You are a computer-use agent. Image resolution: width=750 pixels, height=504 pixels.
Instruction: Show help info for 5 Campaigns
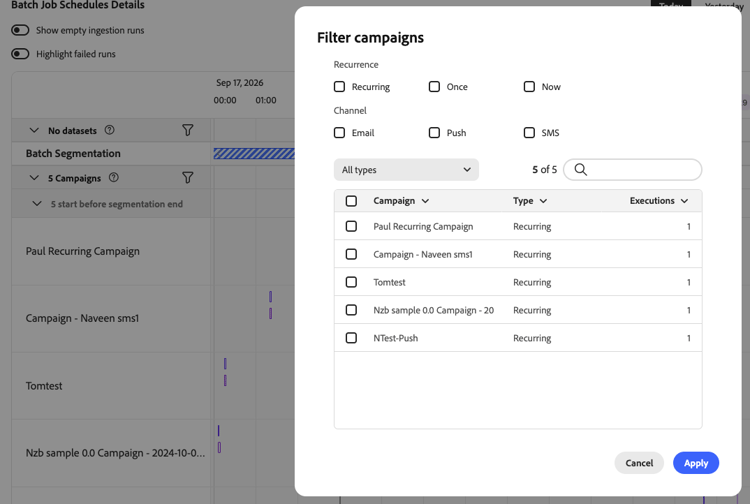coord(113,178)
